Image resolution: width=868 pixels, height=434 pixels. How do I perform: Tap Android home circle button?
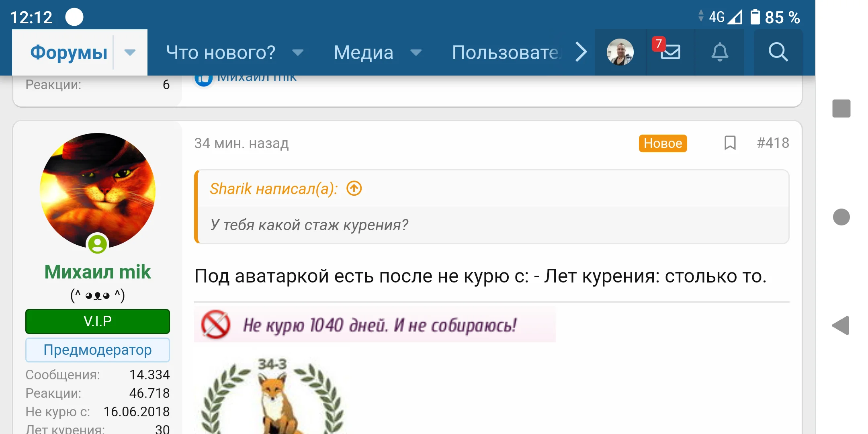point(841,217)
